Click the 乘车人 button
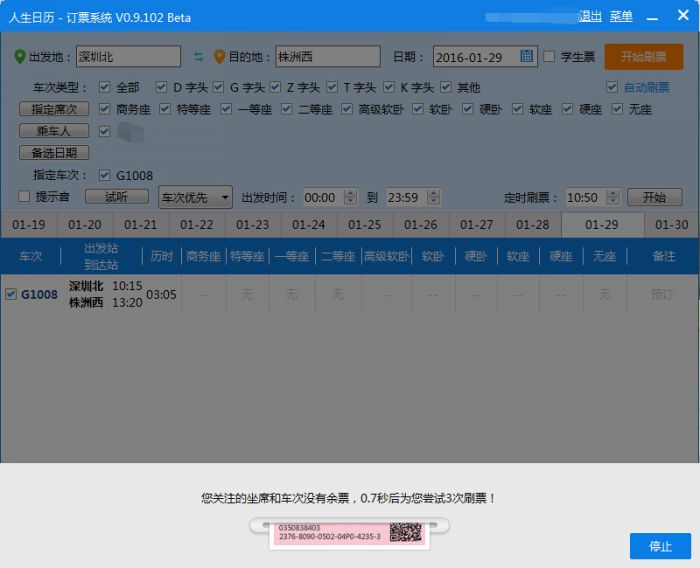Viewport: 700px width, 568px height. pyautogui.click(x=54, y=131)
